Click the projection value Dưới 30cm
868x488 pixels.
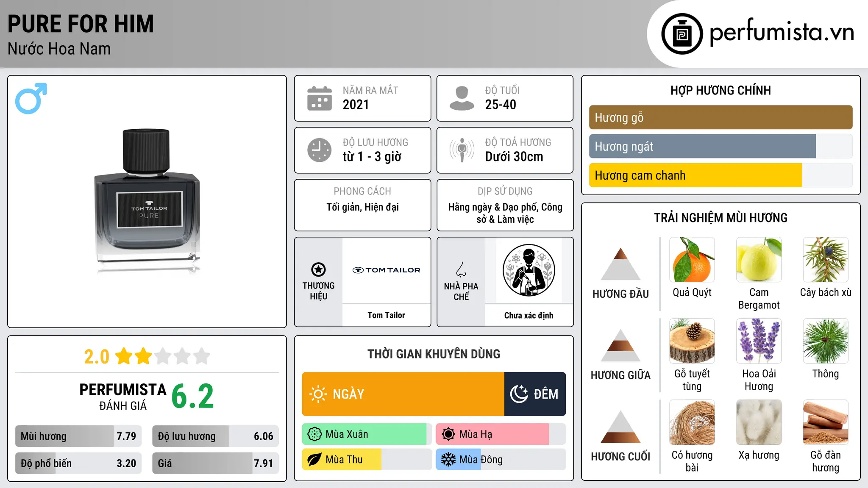[x=514, y=157]
